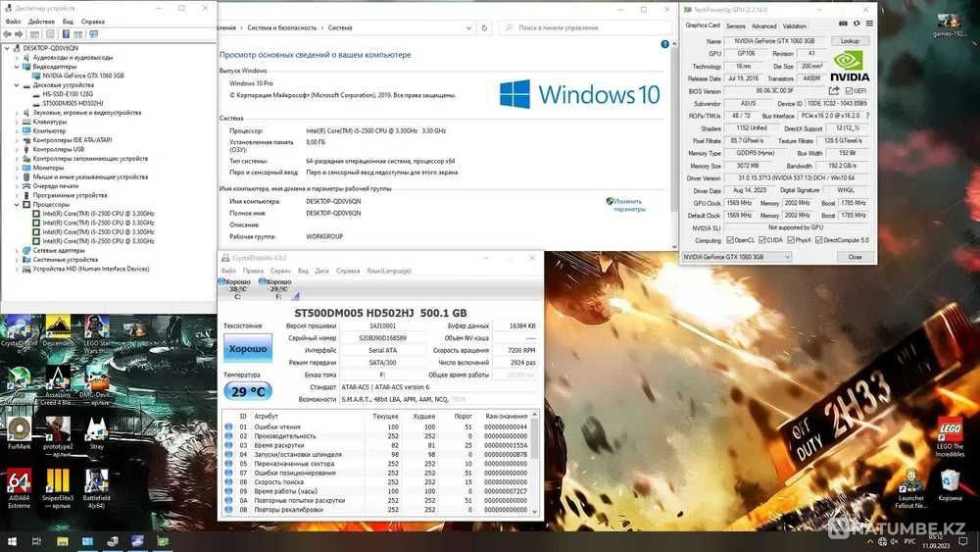Click Device Manager scan hardware monitor icon

point(94,34)
